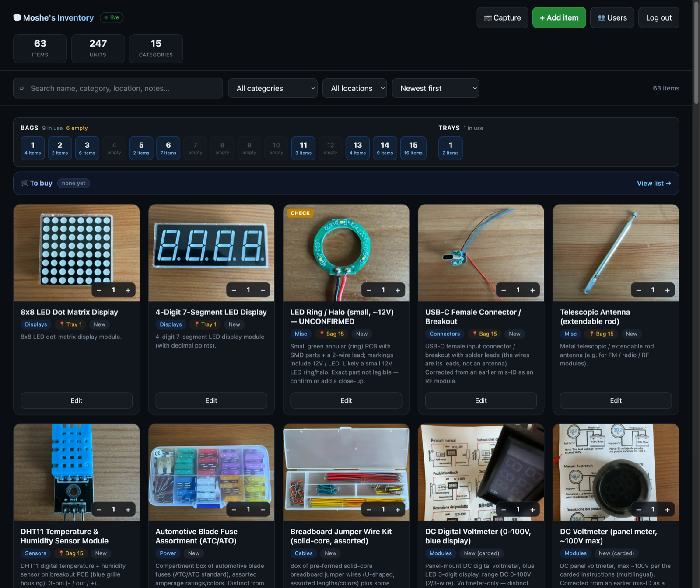Select Bag 15 with 16 items
This screenshot has height=588, width=700.
tap(413, 148)
